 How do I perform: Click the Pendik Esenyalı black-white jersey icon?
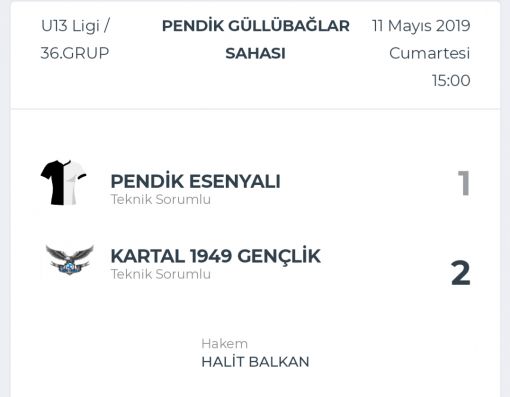[63, 183]
